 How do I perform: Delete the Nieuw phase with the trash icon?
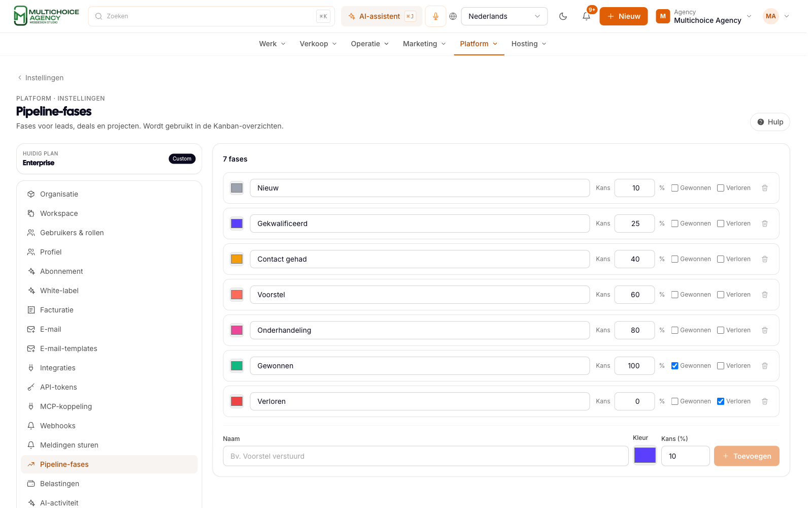[765, 188]
